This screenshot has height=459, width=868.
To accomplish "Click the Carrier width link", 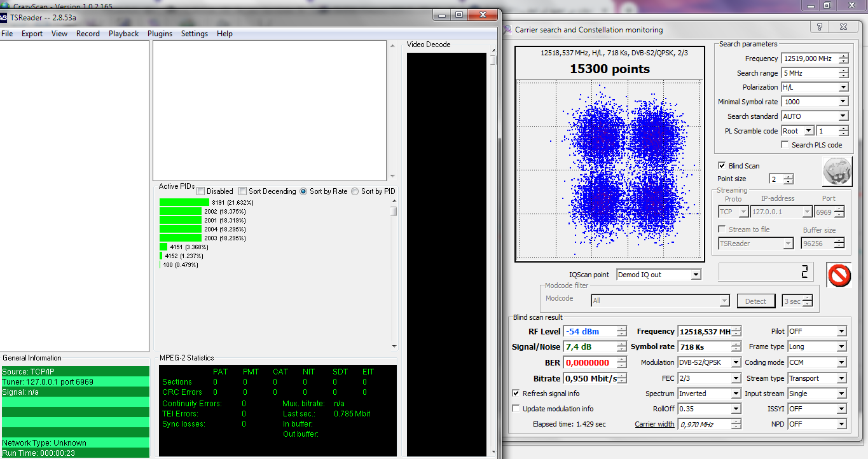I will 654,424.
